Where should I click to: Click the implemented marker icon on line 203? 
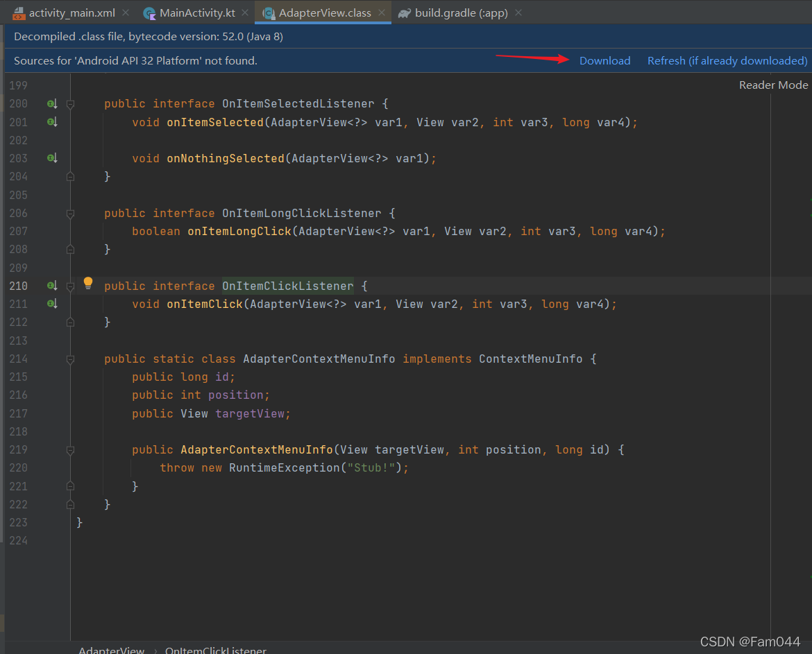[52, 158]
